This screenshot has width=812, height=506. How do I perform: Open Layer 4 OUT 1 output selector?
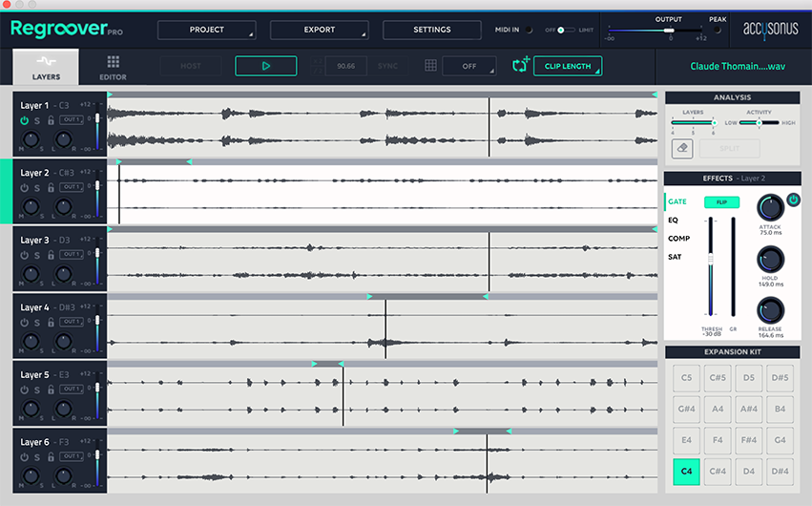tap(72, 322)
